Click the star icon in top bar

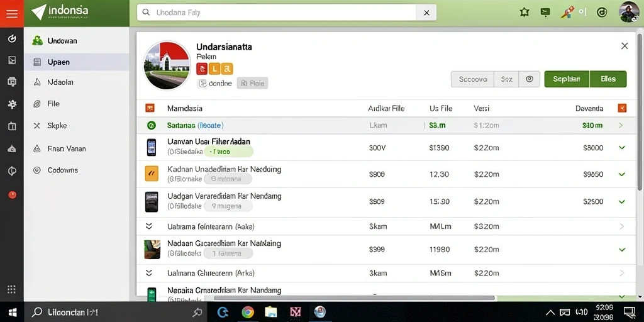coord(525,13)
